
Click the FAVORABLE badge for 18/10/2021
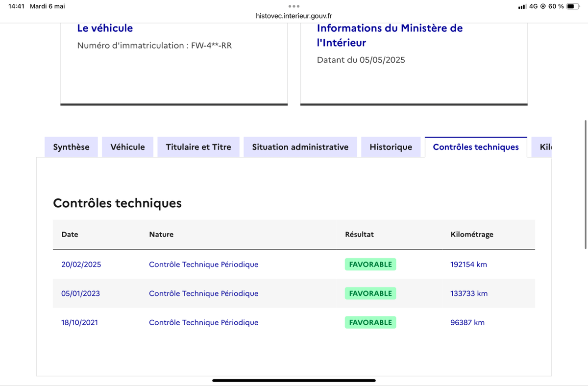tap(370, 322)
